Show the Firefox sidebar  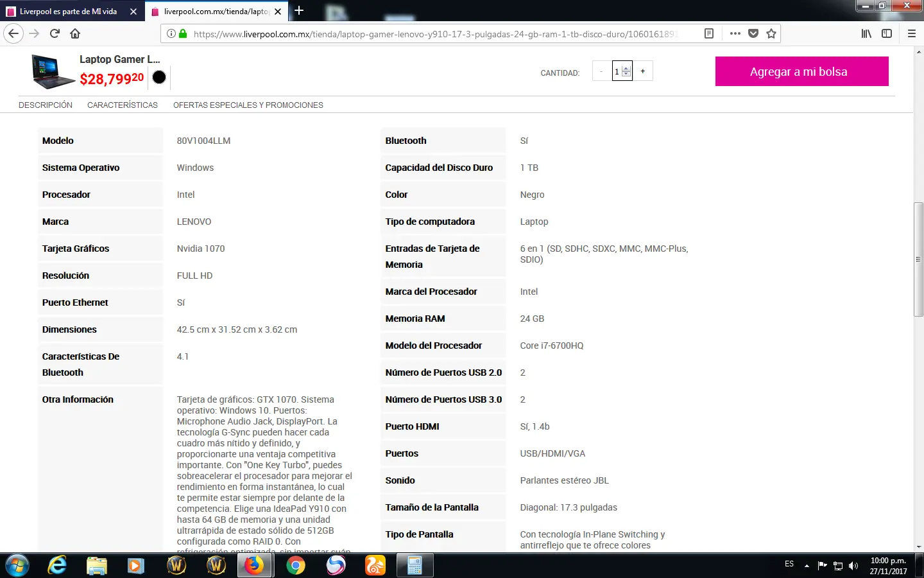[x=887, y=33]
